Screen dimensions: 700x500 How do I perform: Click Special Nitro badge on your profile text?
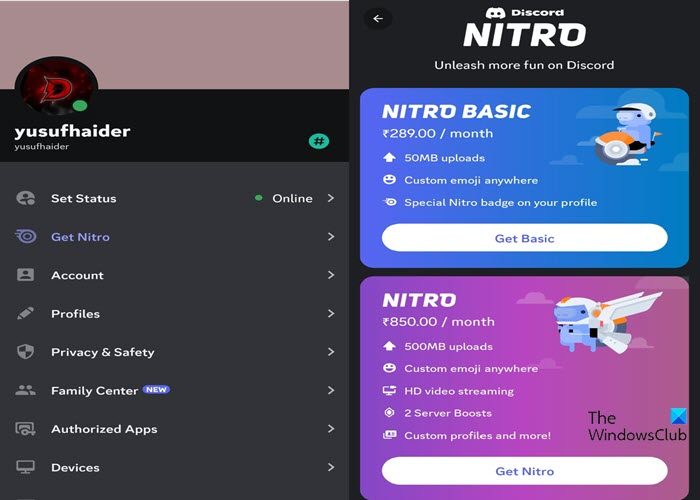[500, 203]
